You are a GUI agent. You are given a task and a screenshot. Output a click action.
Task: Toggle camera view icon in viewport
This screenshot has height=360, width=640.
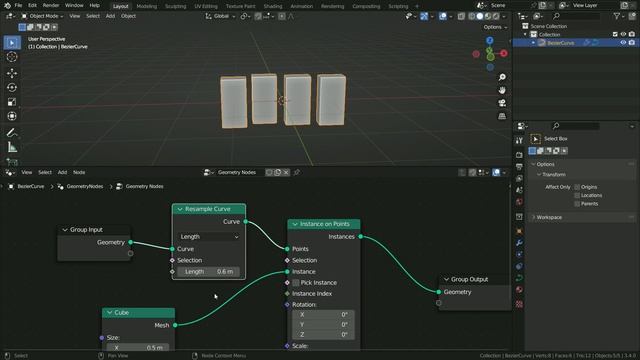502,103
